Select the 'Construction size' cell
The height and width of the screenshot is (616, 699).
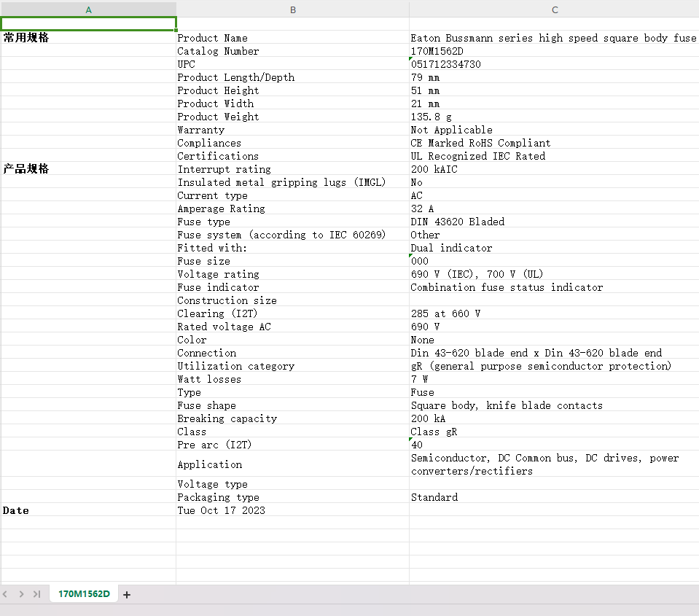(x=292, y=300)
